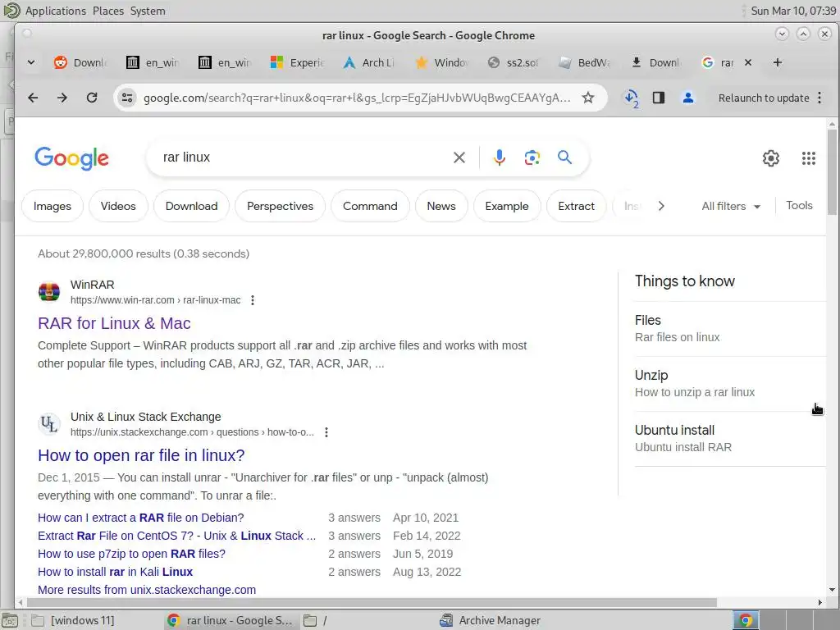
Task: Open the Google apps grid icon
Action: pyautogui.click(x=808, y=158)
